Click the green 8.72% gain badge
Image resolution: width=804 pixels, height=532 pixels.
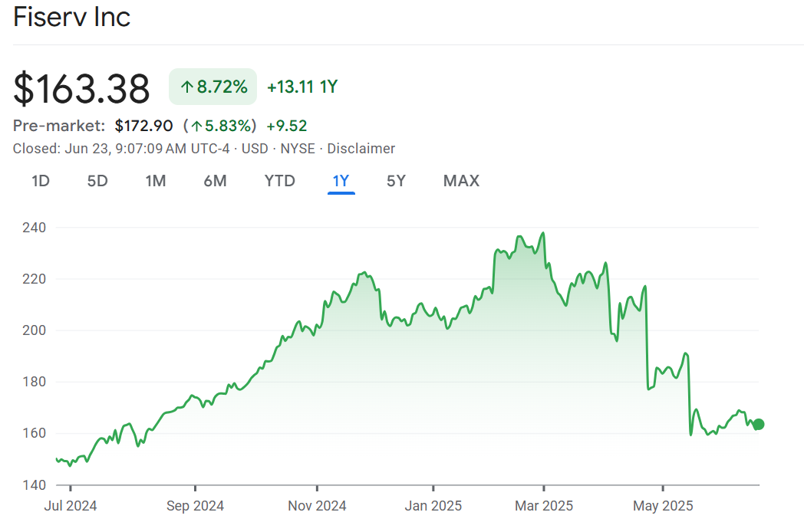(213, 87)
